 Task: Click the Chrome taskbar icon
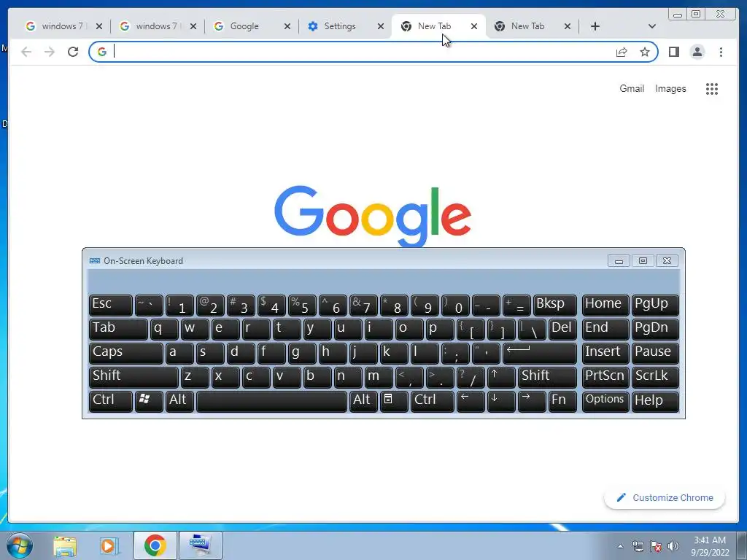click(155, 545)
